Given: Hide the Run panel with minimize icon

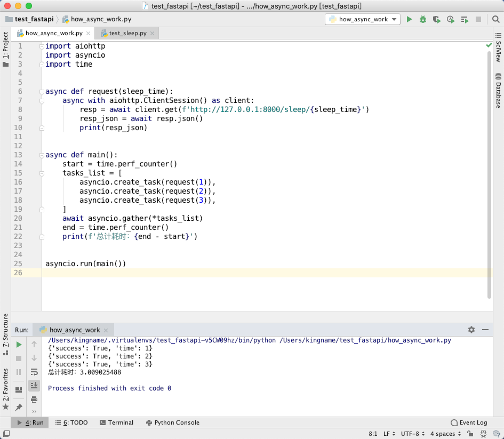Looking at the screenshot, I should click(x=485, y=330).
